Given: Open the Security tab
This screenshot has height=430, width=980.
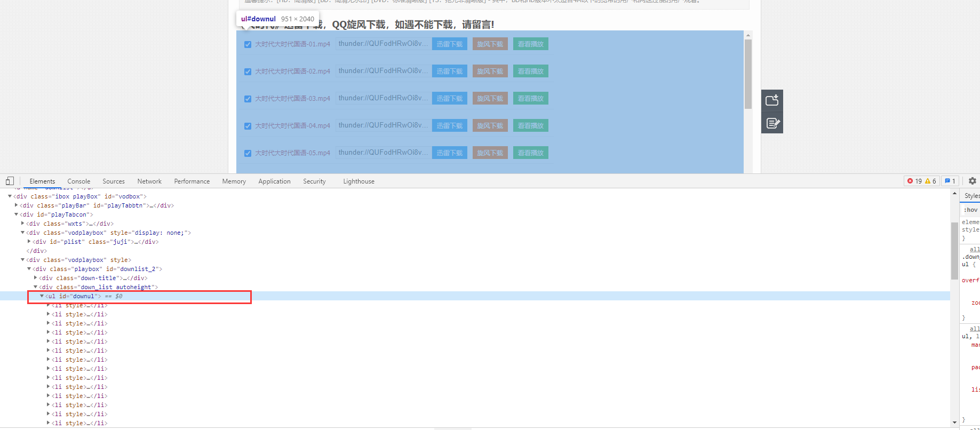Looking at the screenshot, I should [314, 181].
